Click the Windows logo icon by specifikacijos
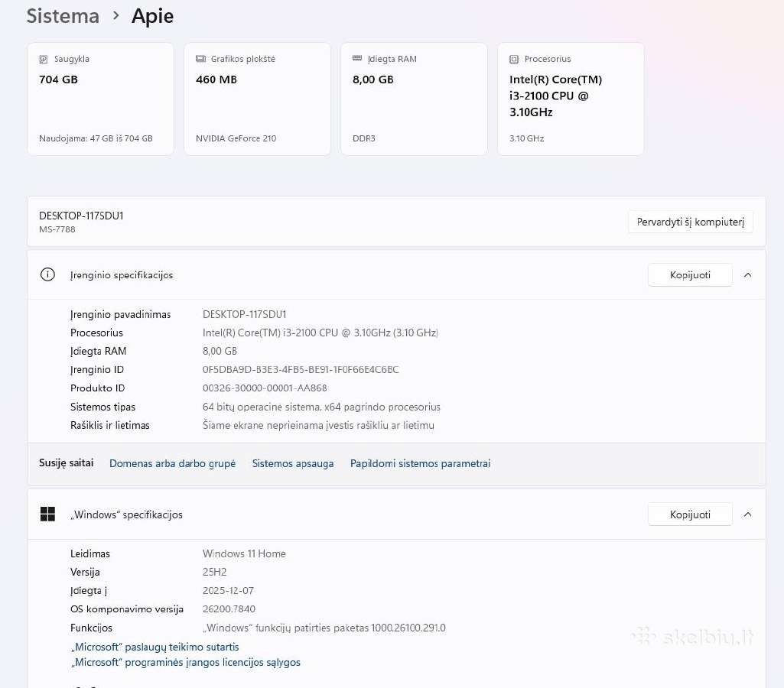 click(x=47, y=514)
